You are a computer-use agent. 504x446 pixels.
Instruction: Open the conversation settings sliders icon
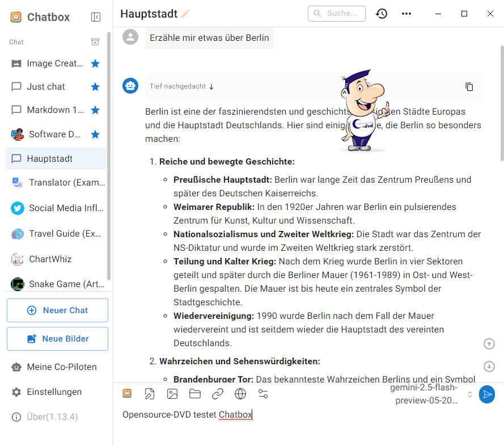coord(263,394)
